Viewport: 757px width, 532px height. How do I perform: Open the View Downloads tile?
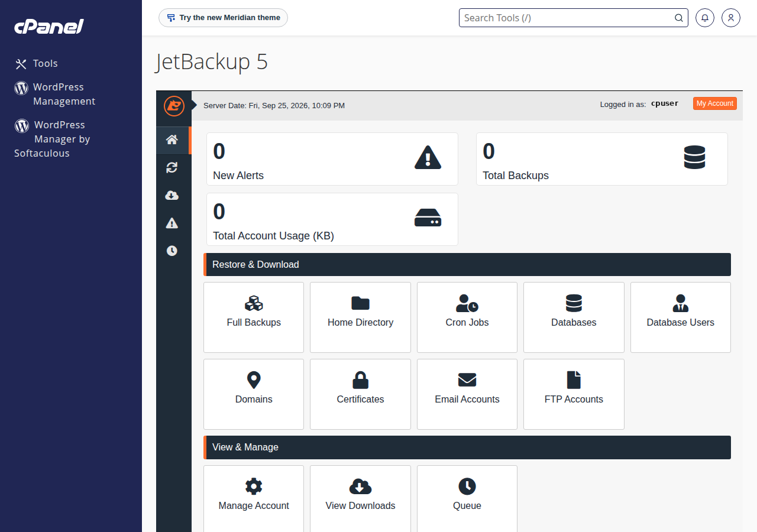pyautogui.click(x=360, y=499)
